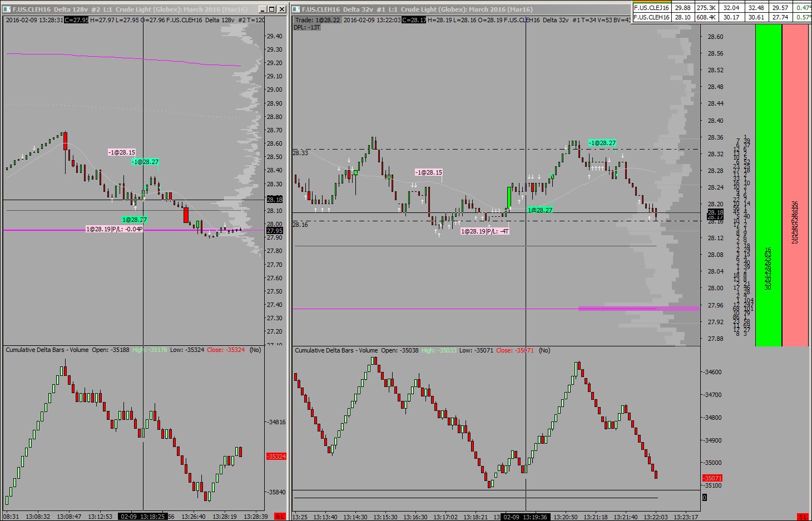Image resolution: width=812 pixels, height=521 pixels.
Task: Click the Cumulative Delta Bars label in 128v chart
Action: tap(47, 350)
